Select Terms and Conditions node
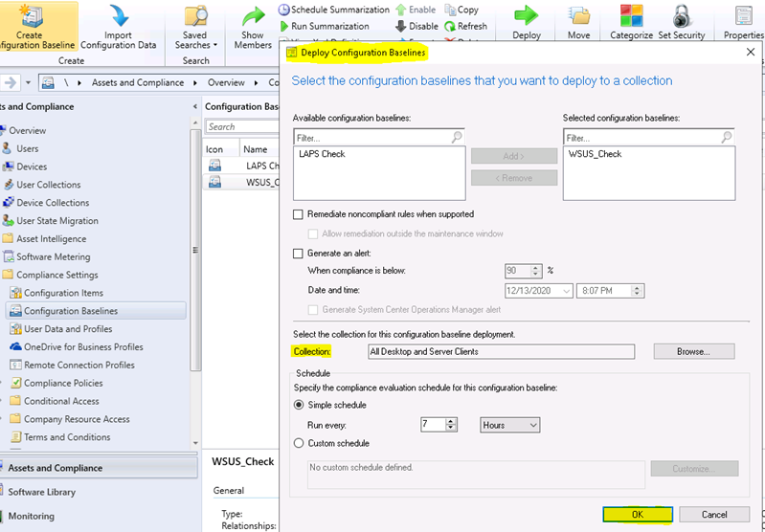Viewport: 765px width, 532px height. pyautogui.click(x=67, y=437)
